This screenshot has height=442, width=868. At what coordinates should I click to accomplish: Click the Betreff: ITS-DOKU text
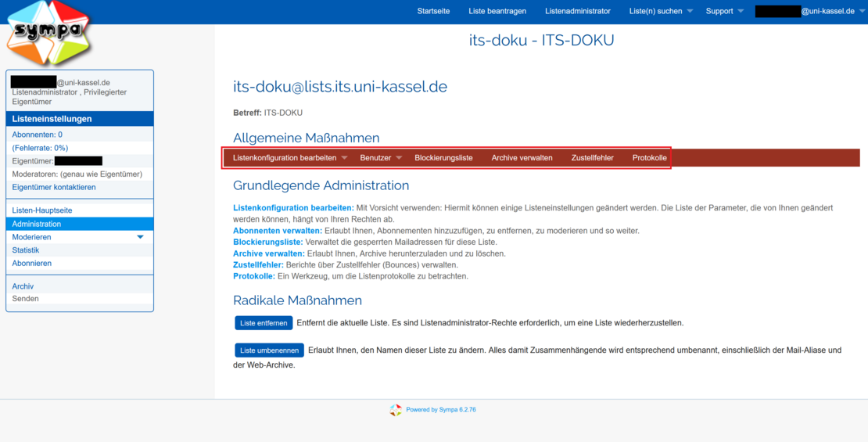268,113
